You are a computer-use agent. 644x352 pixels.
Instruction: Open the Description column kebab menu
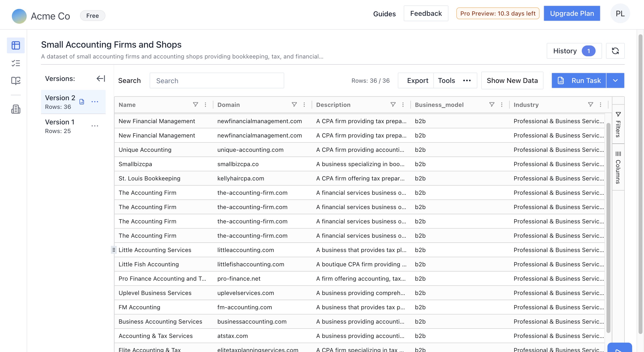click(x=403, y=105)
